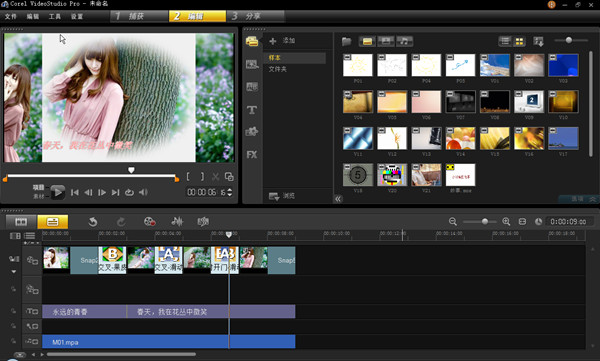Open the 编辑 menu
This screenshot has width=600, height=361.
point(33,16)
